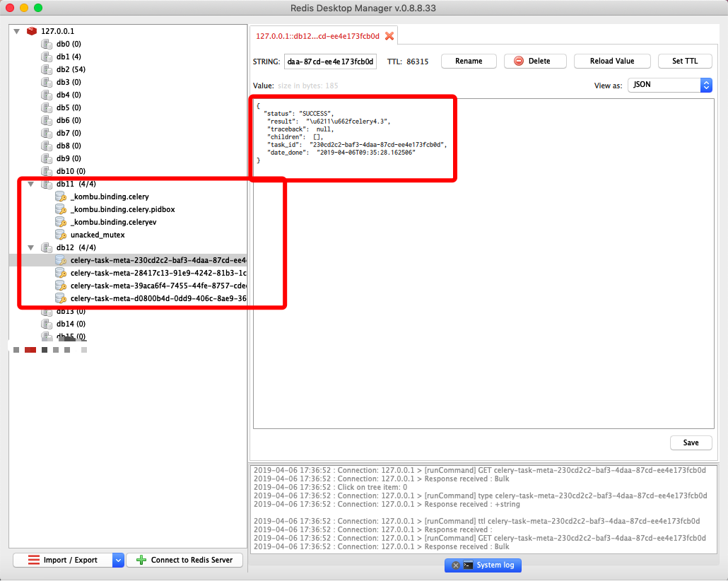Select key celery-task-meta-230cd2c2 in tree
728x581 pixels.
coord(158,260)
